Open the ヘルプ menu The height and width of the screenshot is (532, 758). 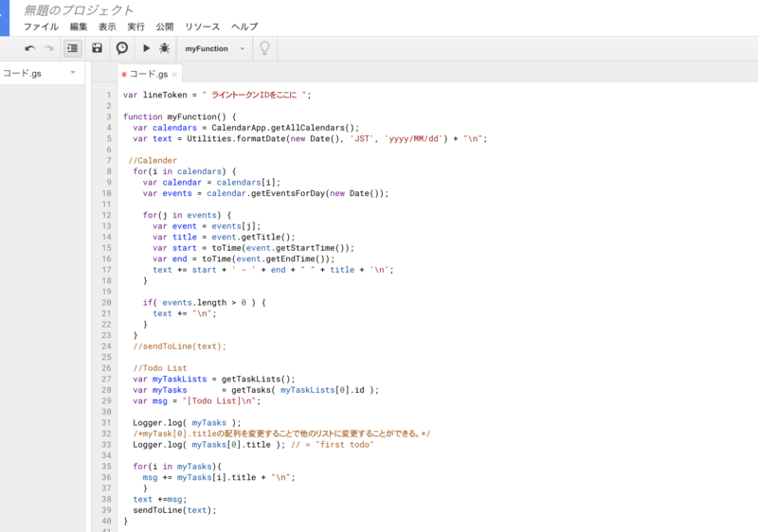click(x=244, y=27)
